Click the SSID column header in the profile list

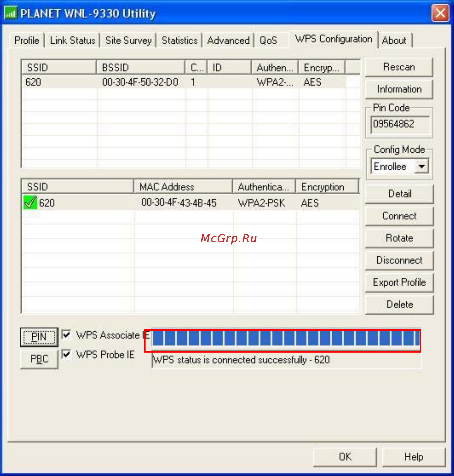click(78, 187)
